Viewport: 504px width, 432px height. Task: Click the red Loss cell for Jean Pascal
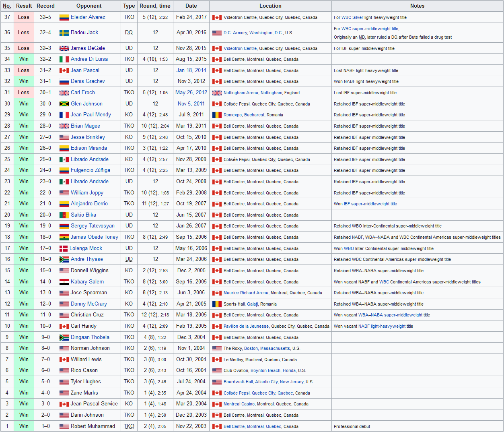[24, 70]
